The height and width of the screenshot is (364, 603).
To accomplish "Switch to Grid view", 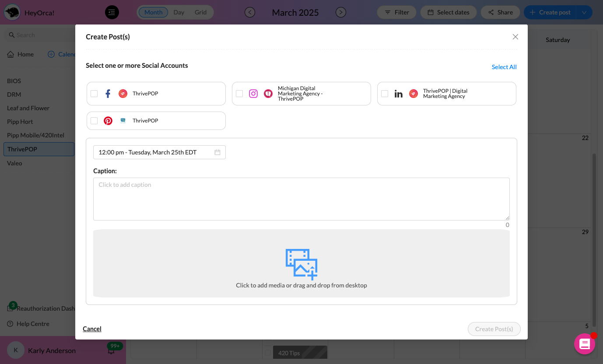I will pyautogui.click(x=201, y=12).
